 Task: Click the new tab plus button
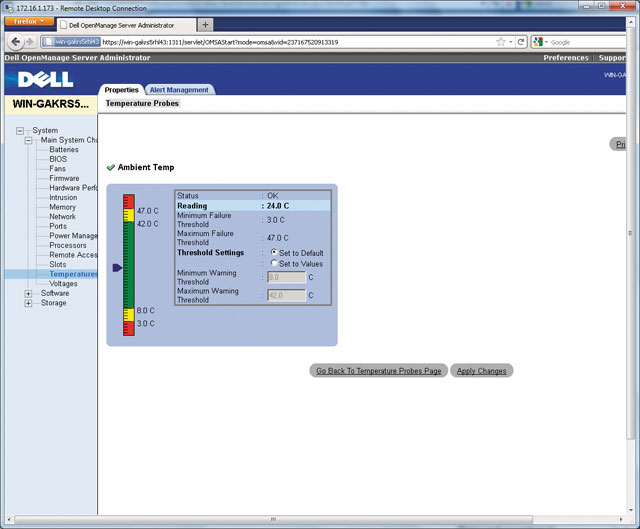pos(205,25)
